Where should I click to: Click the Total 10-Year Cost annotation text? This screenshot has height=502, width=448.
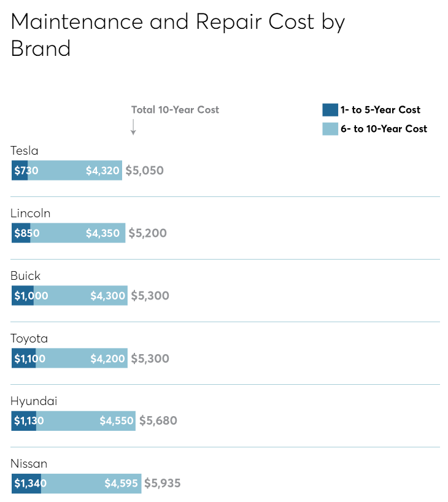[x=175, y=110]
